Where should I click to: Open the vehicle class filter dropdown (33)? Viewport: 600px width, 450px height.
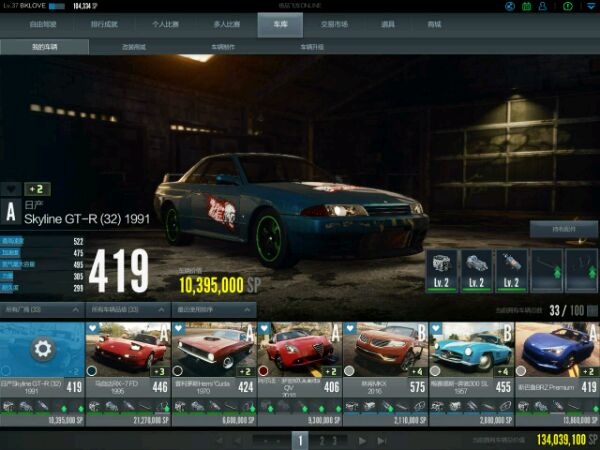129,310
